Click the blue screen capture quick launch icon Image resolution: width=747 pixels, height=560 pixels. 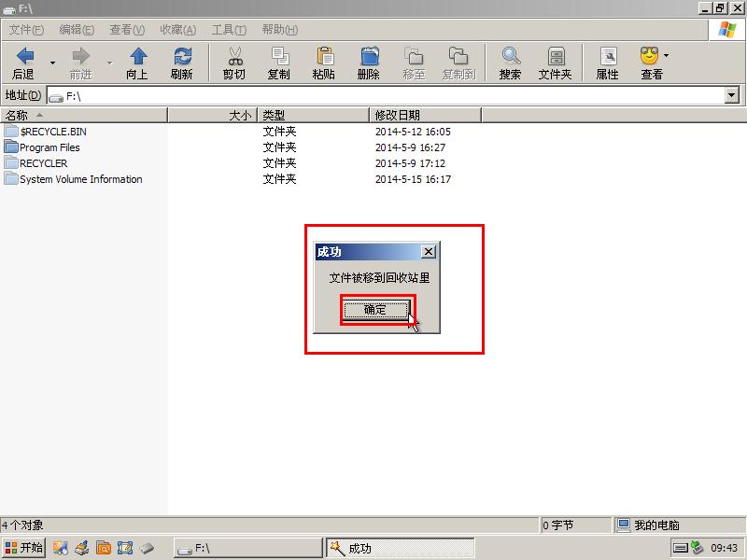coord(125,548)
